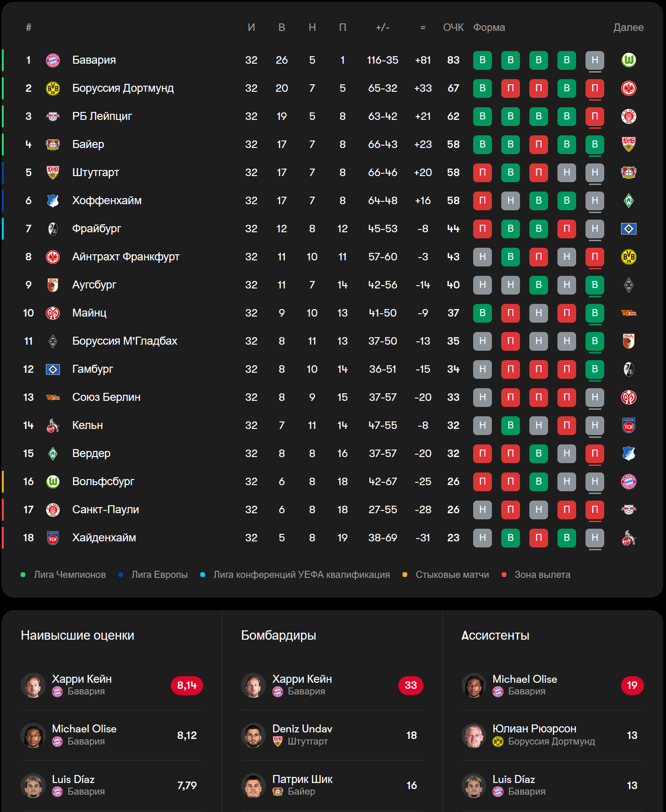This screenshot has height=812, width=666.
Task: Click Юлиан Рюэрсон in assist leaders
Action: [x=534, y=729]
